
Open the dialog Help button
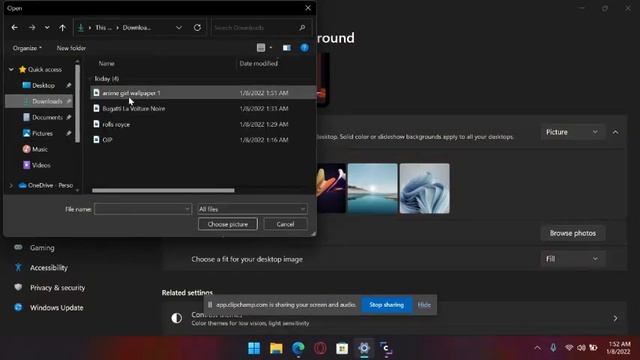304,48
